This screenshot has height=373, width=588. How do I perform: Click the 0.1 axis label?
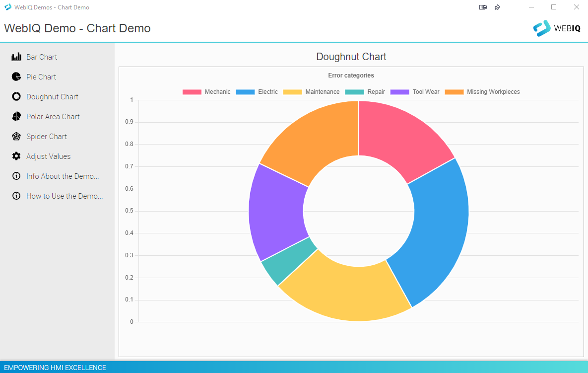130,300
